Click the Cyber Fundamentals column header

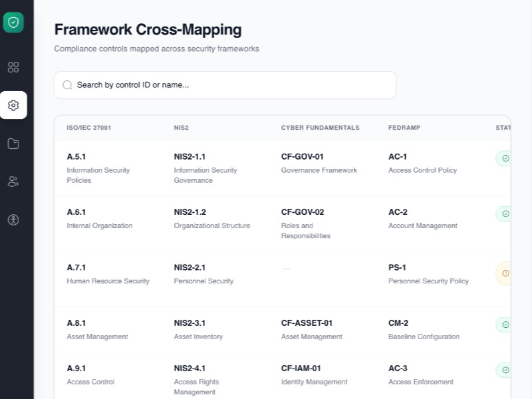(320, 128)
